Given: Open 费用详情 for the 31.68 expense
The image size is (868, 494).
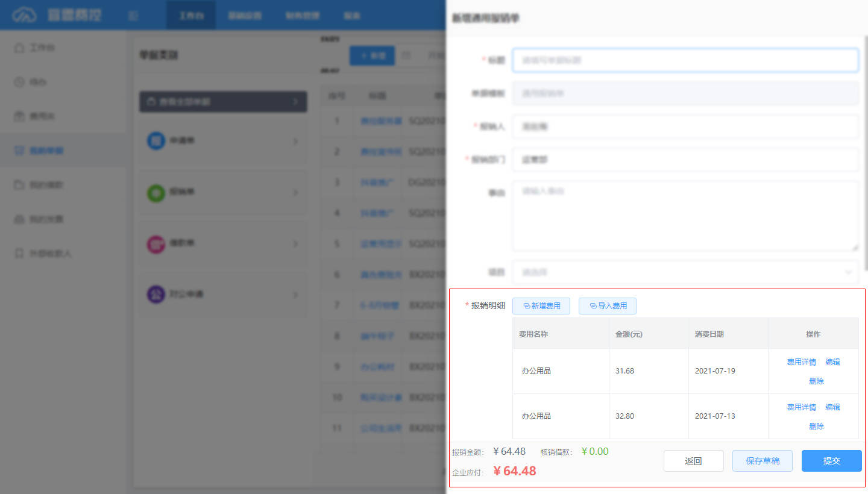Looking at the screenshot, I should pos(802,362).
